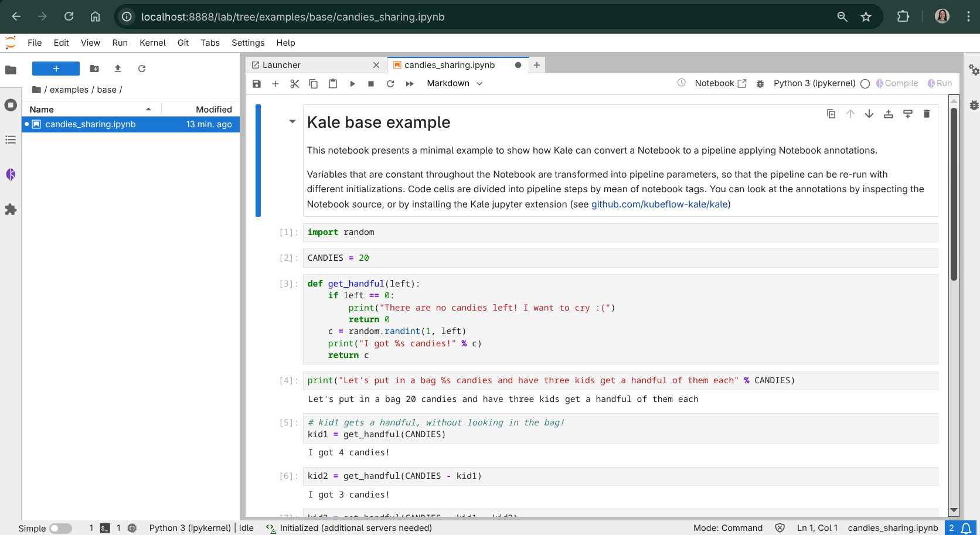The height and width of the screenshot is (535, 980).
Task: Open the Tabs menu
Action: click(210, 43)
